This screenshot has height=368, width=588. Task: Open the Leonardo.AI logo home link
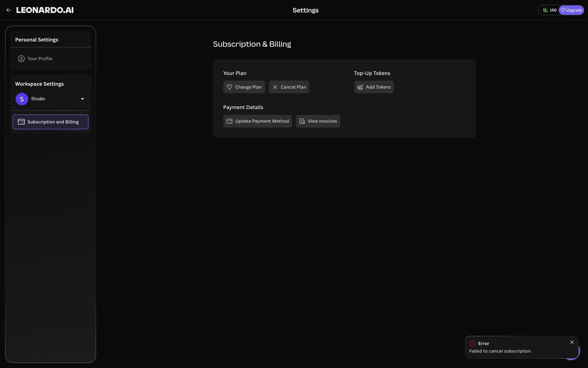(45, 10)
